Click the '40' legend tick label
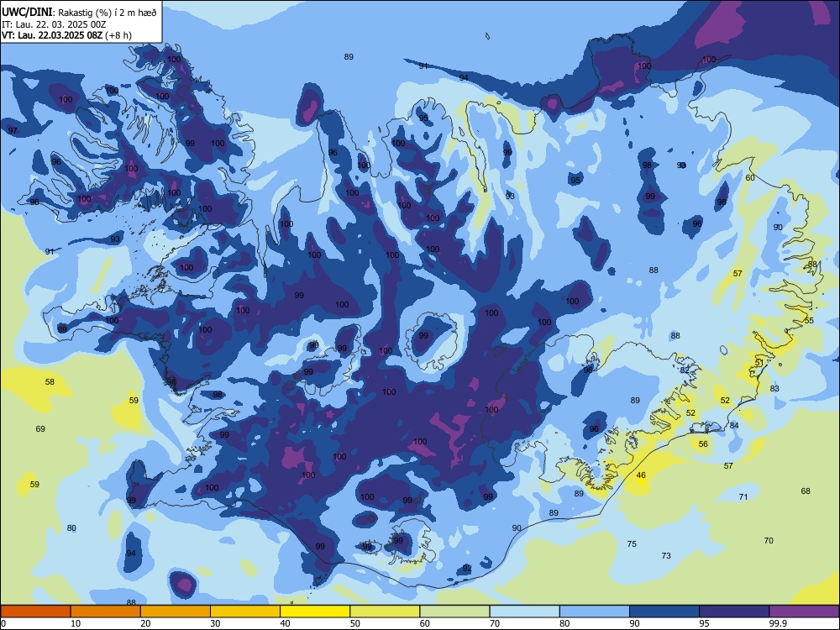Screen dimensions: 840x630 coord(285,623)
